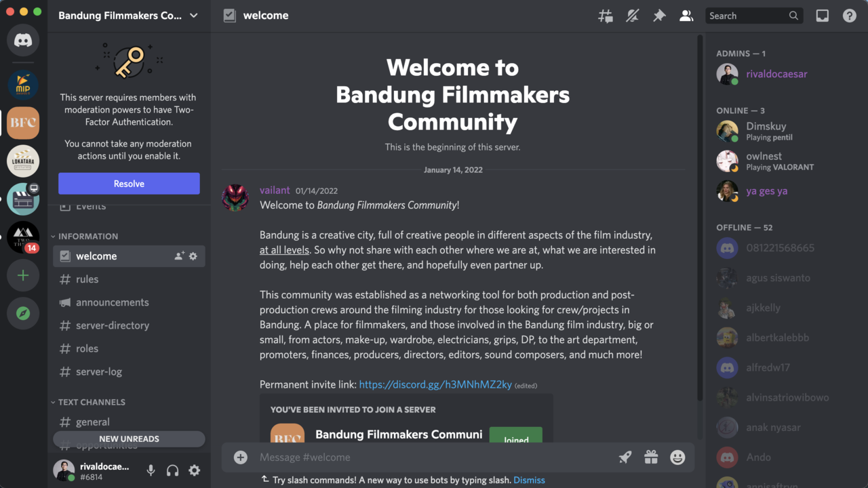Open the general channel

click(129, 422)
